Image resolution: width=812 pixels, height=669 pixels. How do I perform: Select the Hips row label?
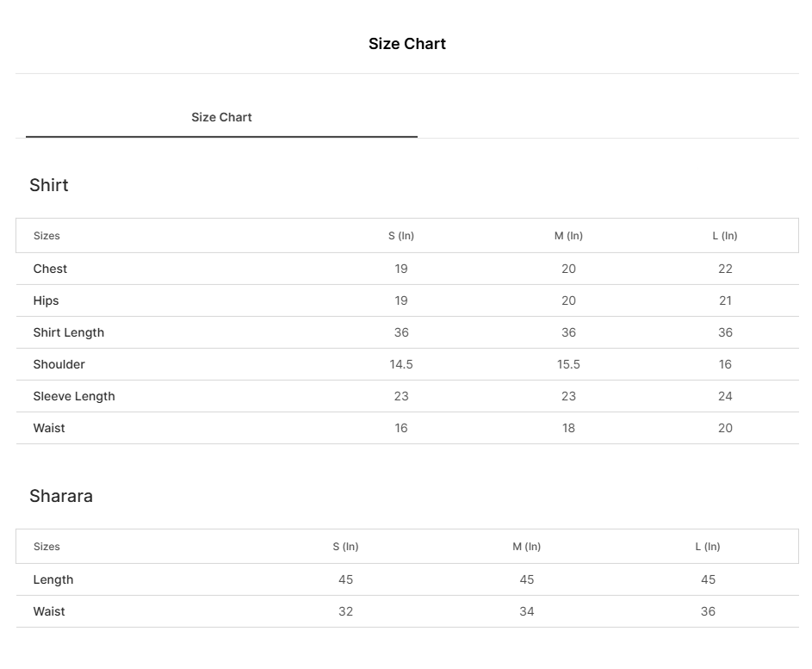point(46,300)
